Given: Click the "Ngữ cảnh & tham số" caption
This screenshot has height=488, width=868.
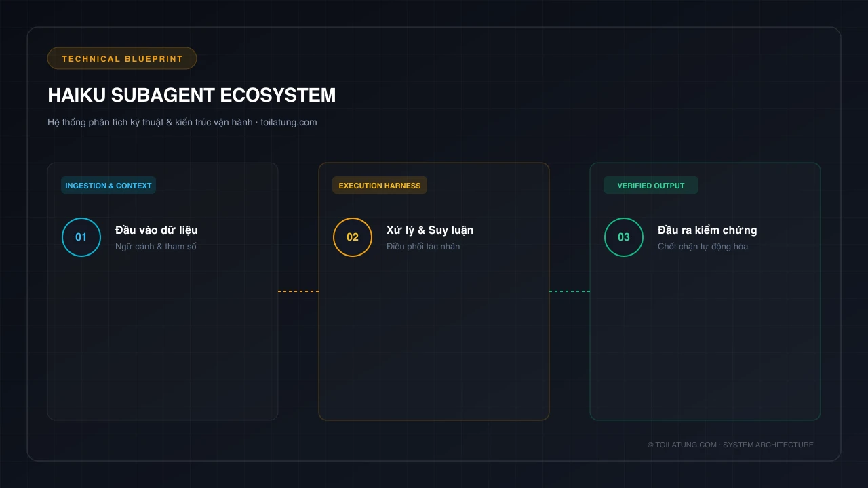Looking at the screenshot, I should point(156,247).
